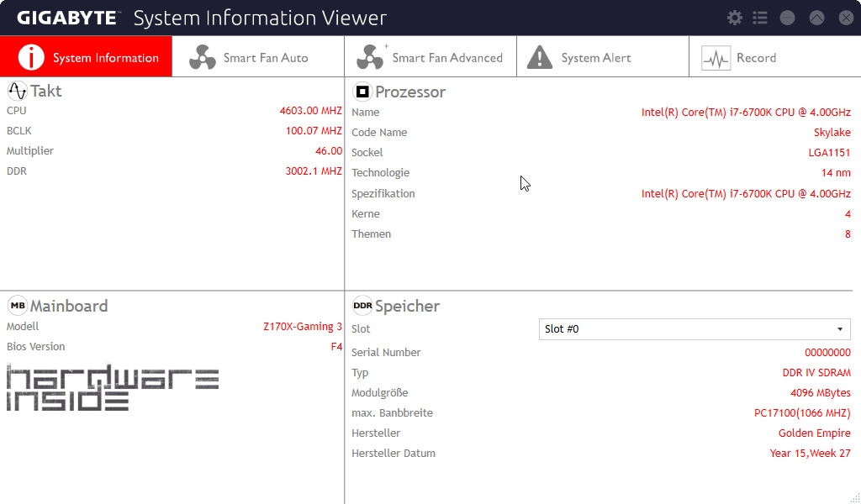Click the Prozessor chip icon
Image resolution: width=861 pixels, height=504 pixels.
(362, 92)
